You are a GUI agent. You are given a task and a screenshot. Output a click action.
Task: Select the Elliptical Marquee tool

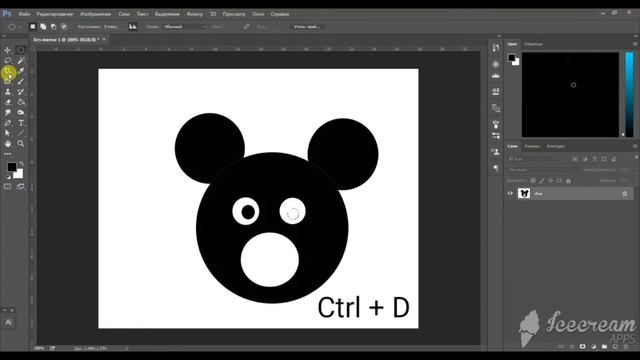pyautogui.click(x=20, y=50)
